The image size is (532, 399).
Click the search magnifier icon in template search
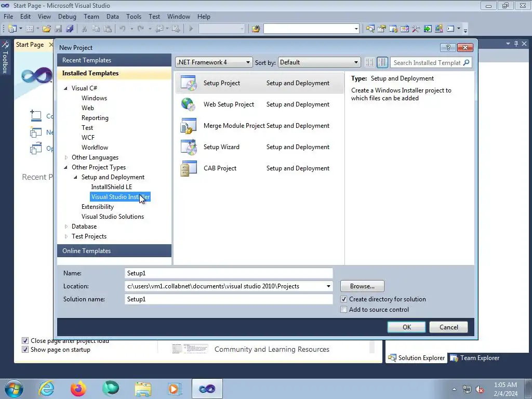(x=467, y=62)
